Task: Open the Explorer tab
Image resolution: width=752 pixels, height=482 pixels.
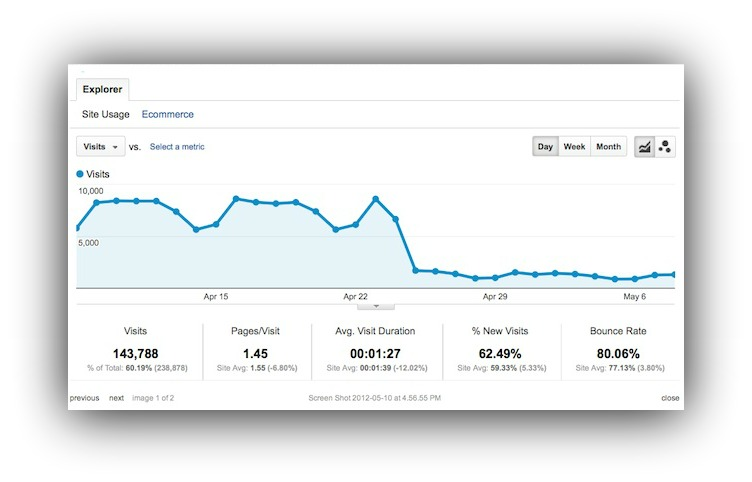Action: [102, 89]
